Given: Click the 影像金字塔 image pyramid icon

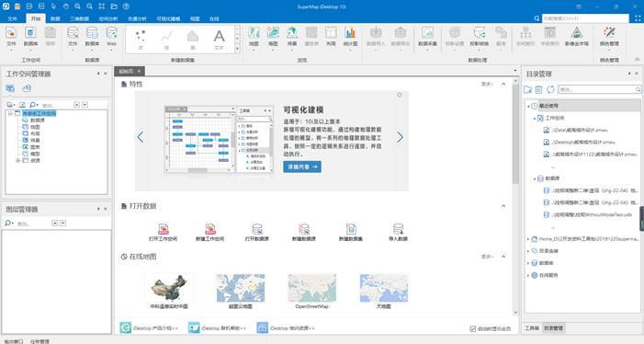Looking at the screenshot, I should (x=577, y=36).
